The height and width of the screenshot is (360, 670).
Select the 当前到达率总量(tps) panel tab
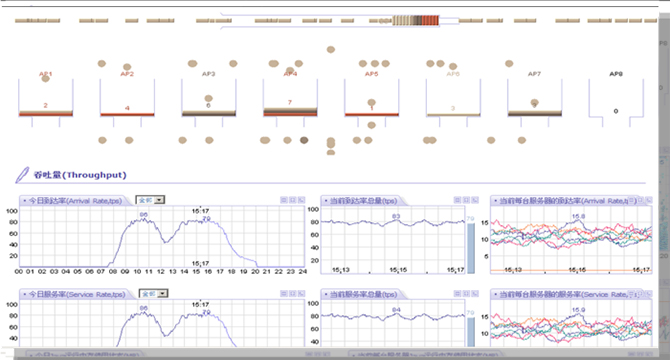(363, 201)
